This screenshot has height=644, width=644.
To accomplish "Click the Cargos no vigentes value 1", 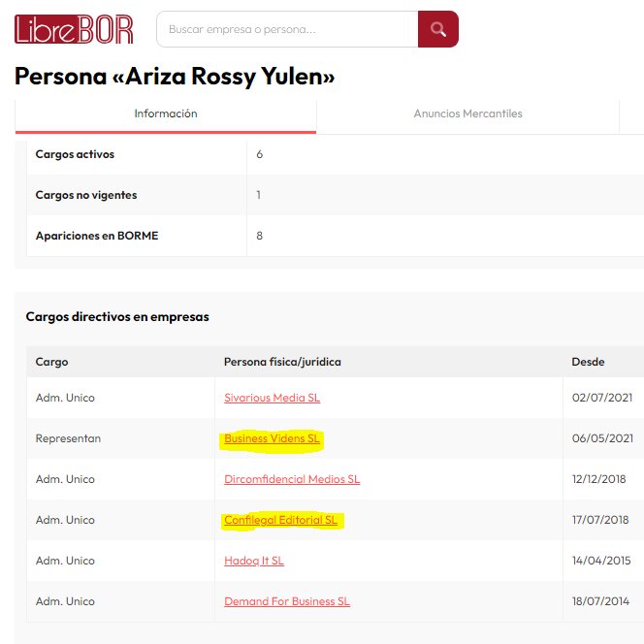I will tap(259, 195).
